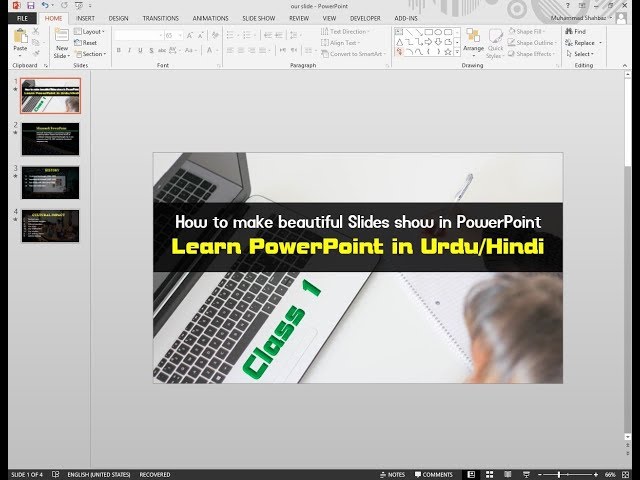Click the Shape Fill button
Screen dimensions: 640x480
coord(526,31)
